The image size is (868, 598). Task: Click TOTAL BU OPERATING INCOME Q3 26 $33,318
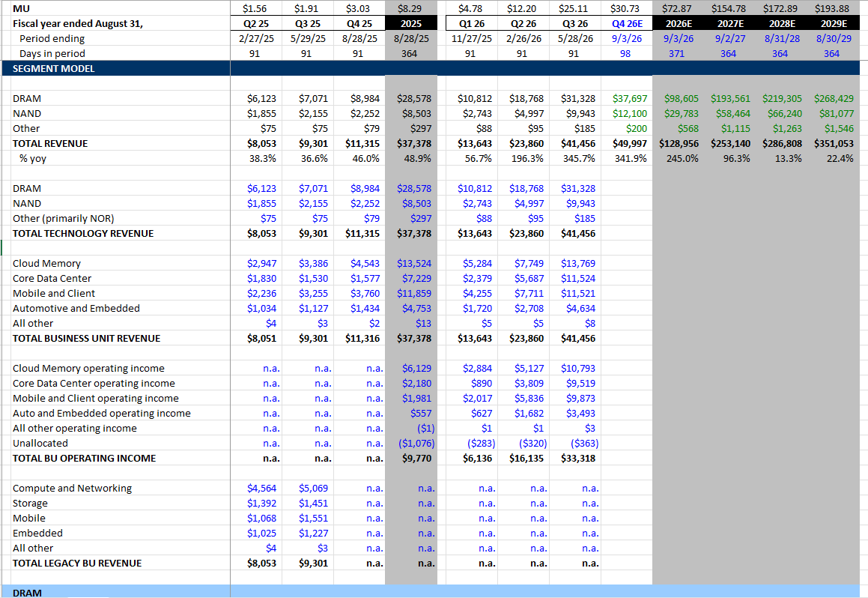click(x=578, y=459)
